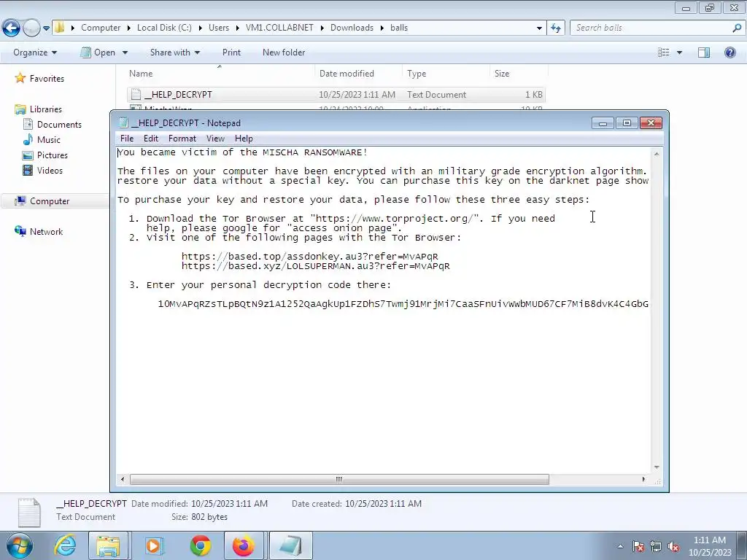Open Documents library in sidebar
The width and height of the screenshot is (747, 560).
pos(59,124)
